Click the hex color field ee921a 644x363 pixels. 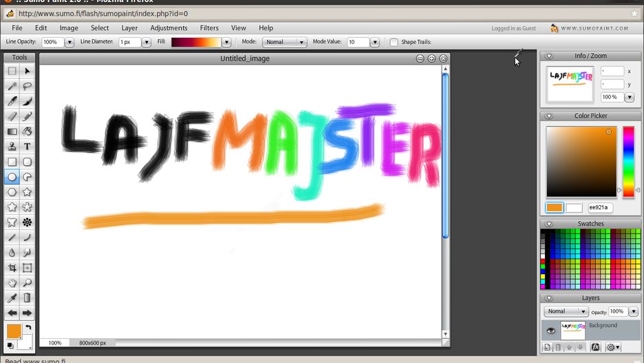pos(599,207)
